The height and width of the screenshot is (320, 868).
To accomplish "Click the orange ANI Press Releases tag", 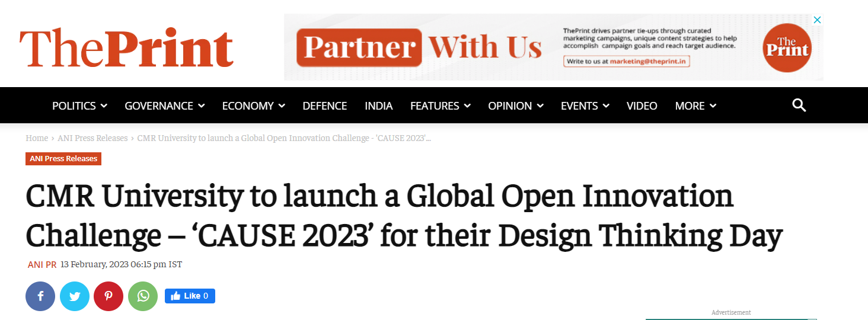I will (x=63, y=159).
